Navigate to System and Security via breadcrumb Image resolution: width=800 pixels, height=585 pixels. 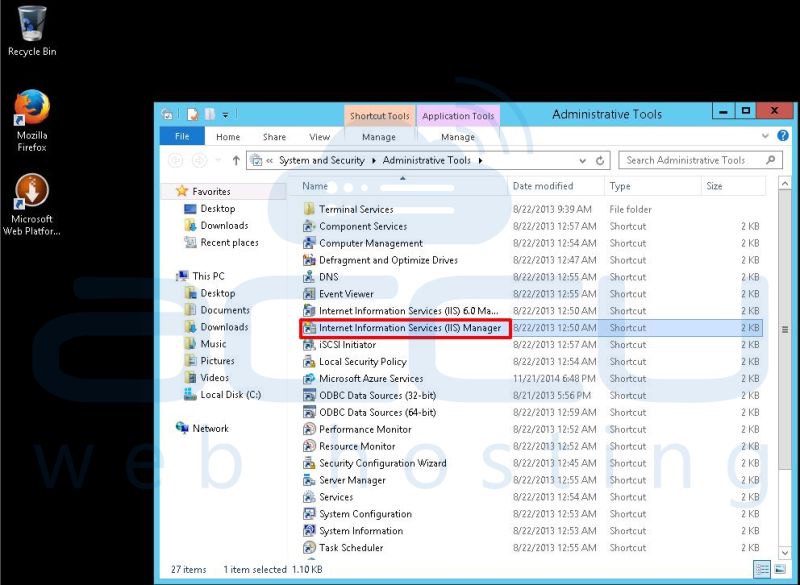point(325,159)
